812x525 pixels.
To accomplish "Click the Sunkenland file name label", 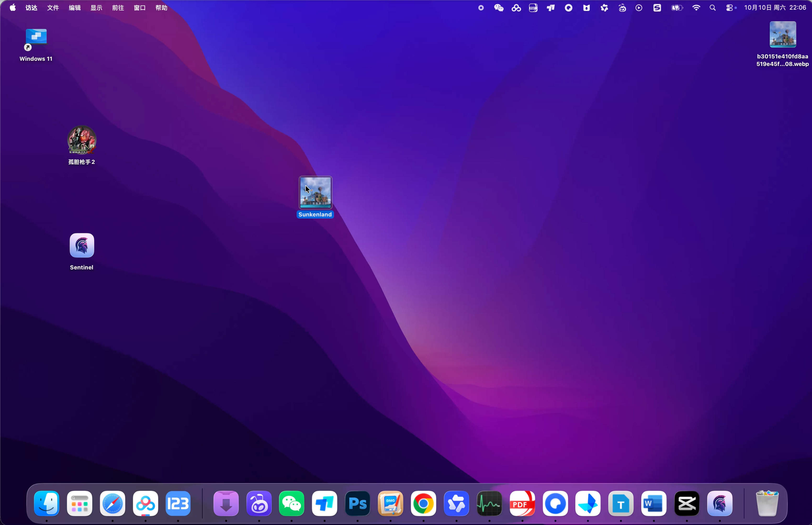I will pyautogui.click(x=315, y=214).
